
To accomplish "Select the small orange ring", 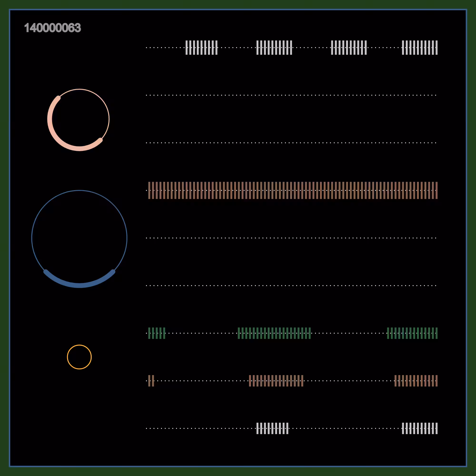I will pos(79,357).
